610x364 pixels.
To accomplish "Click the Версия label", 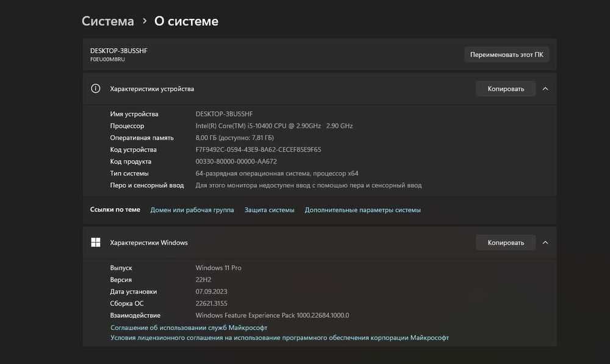I will (x=121, y=280).
